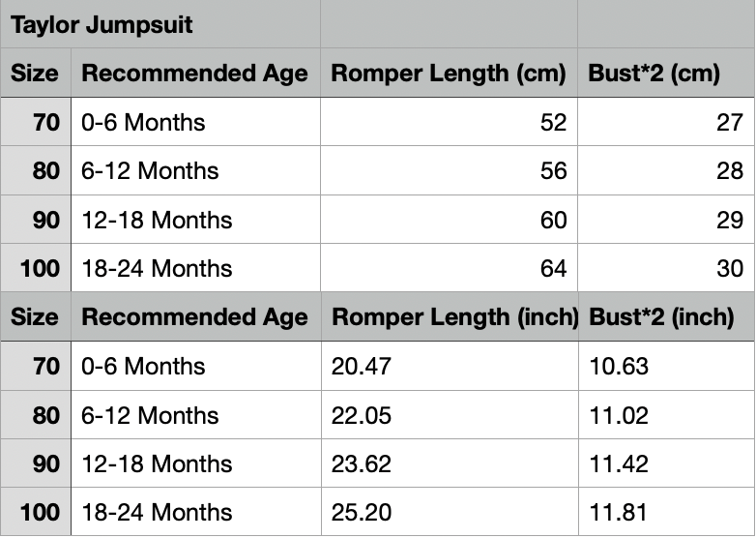This screenshot has height=538, width=756.
Task: Select the cell showing 11.02
Action: pyautogui.click(x=619, y=415)
